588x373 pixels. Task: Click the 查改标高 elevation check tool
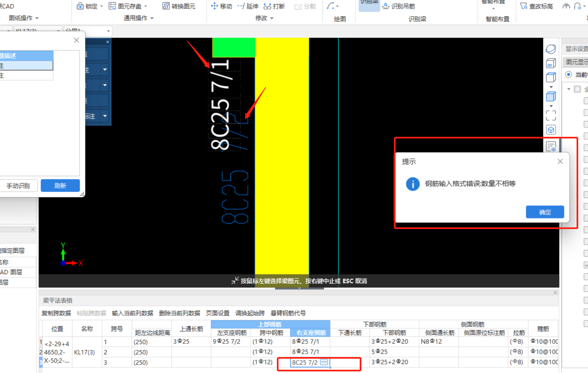(x=536, y=6)
